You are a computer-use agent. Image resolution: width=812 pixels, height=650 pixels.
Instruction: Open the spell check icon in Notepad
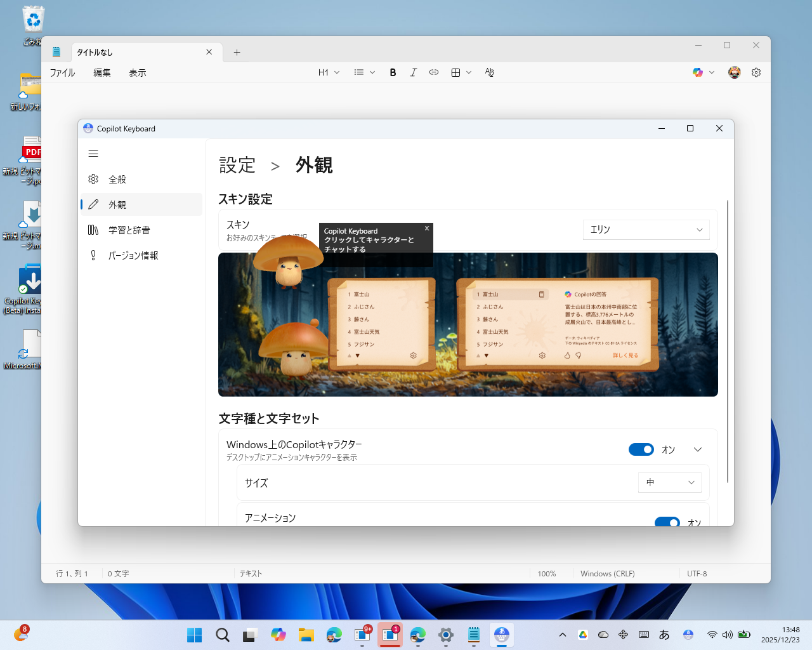(489, 72)
